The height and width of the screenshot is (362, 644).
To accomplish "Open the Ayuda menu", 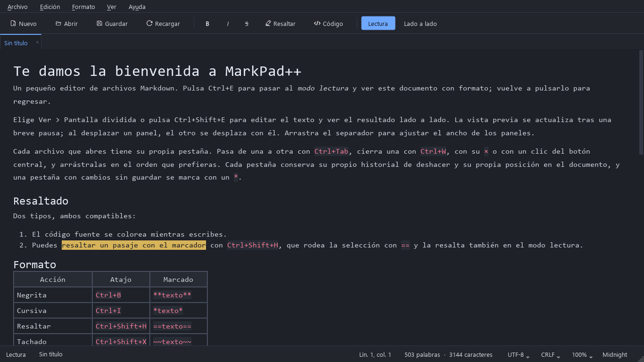I will 137,7.
